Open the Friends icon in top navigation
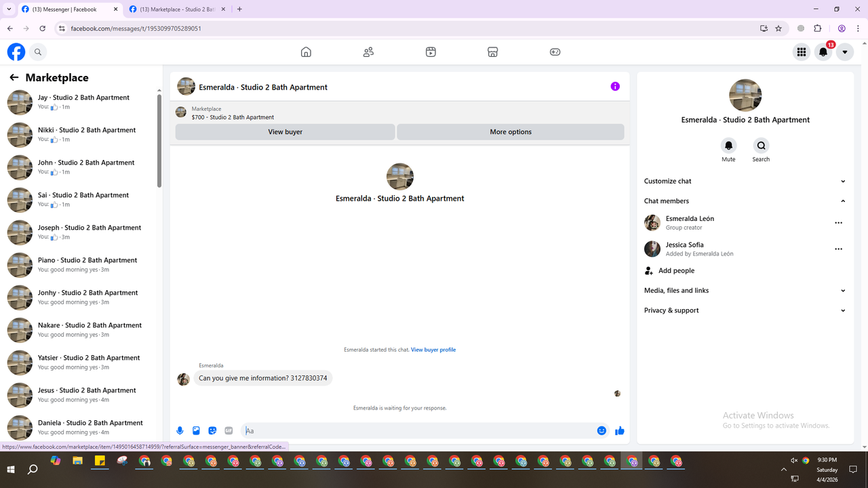 coord(368,52)
